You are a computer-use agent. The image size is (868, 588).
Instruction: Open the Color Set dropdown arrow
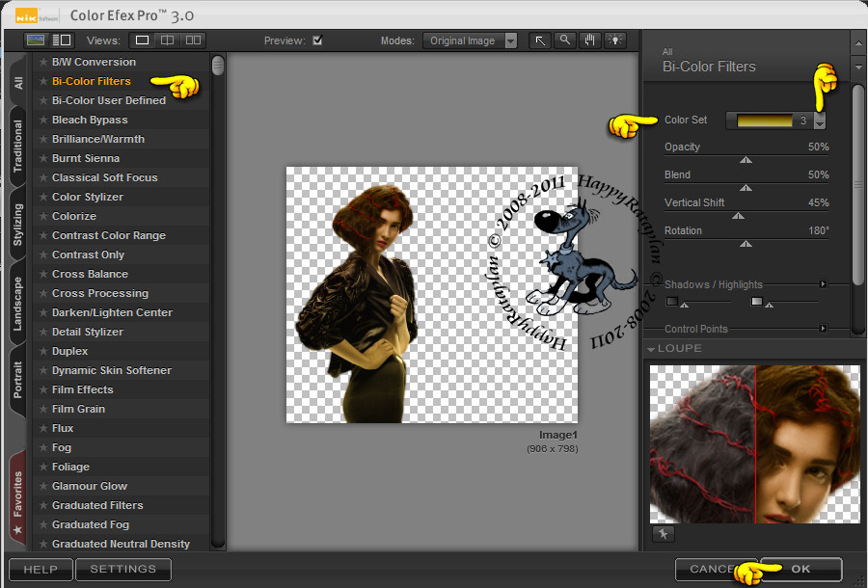820,120
